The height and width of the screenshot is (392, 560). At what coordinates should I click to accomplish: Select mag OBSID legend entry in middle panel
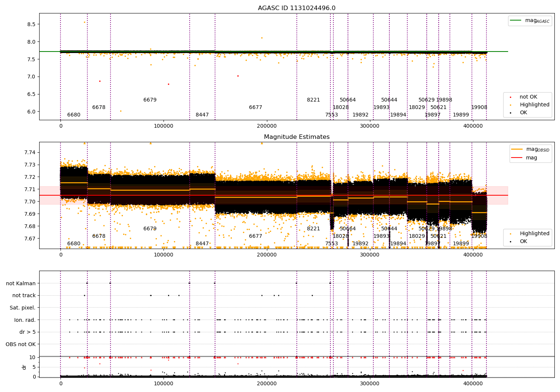531,150
